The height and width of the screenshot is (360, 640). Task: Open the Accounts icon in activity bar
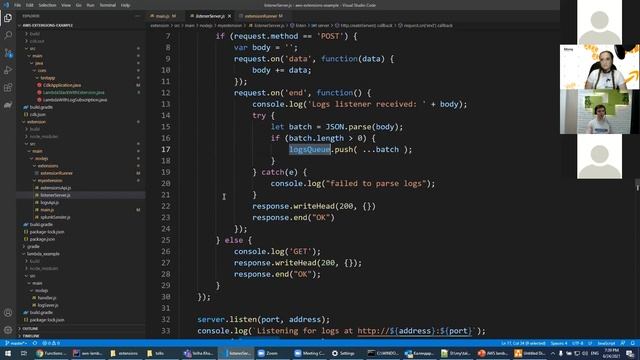tap(8, 313)
